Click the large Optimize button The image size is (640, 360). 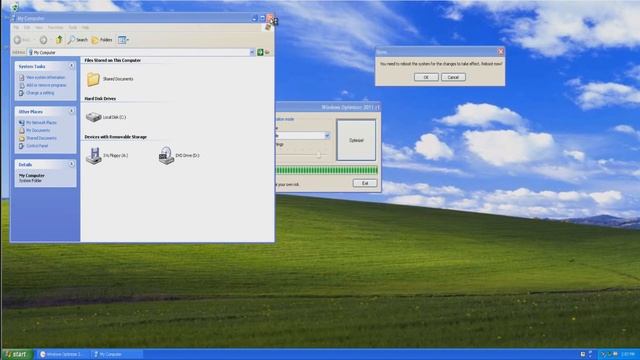click(356, 140)
